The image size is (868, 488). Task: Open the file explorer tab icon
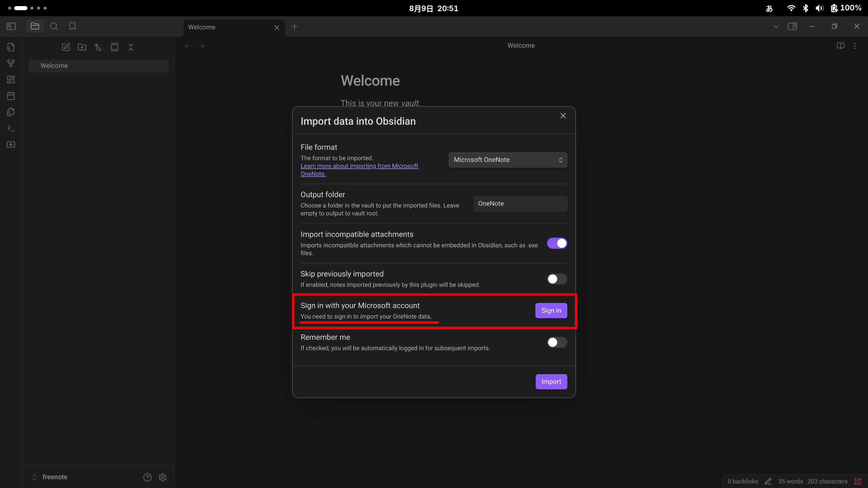coord(35,26)
